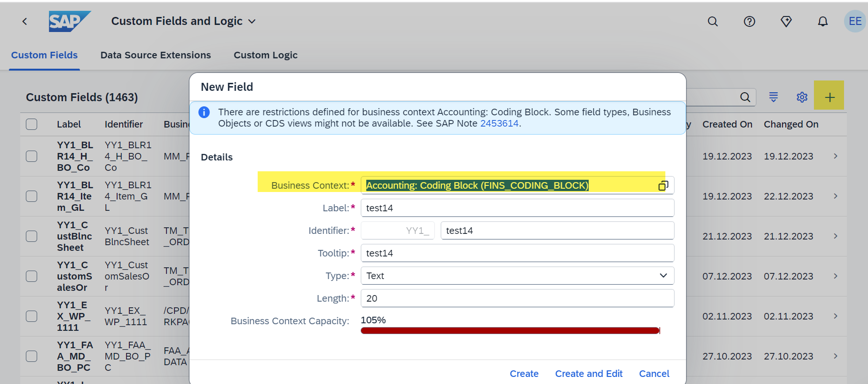Cancel the New Field dialog

pos(654,374)
